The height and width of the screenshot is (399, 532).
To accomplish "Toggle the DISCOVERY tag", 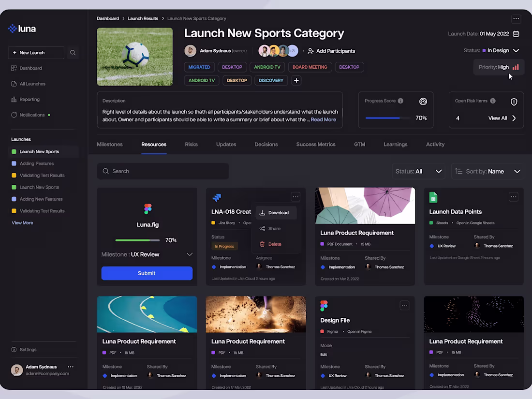I will (271, 80).
